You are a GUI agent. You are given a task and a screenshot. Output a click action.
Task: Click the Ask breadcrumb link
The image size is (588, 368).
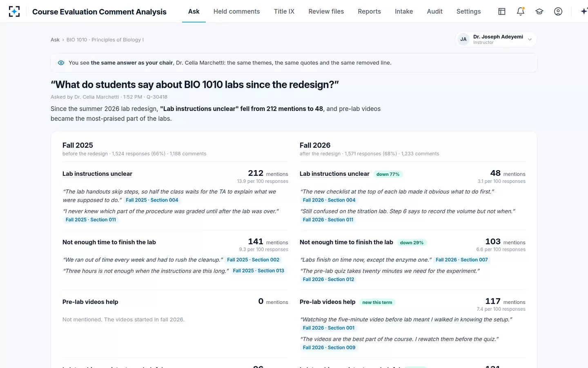55,40
